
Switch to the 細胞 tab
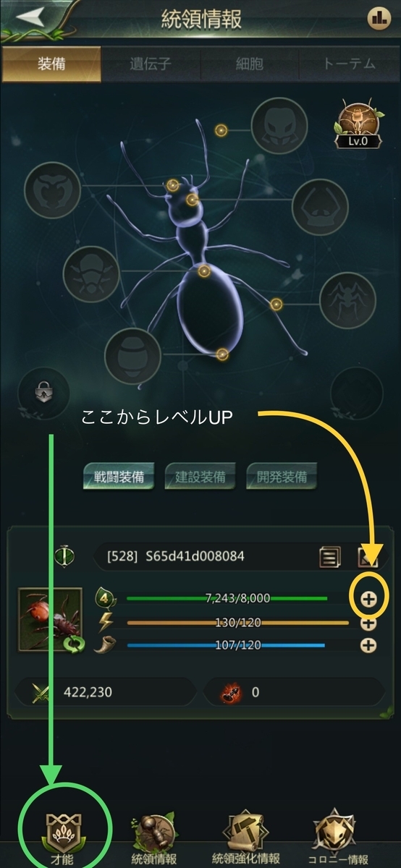250,64
